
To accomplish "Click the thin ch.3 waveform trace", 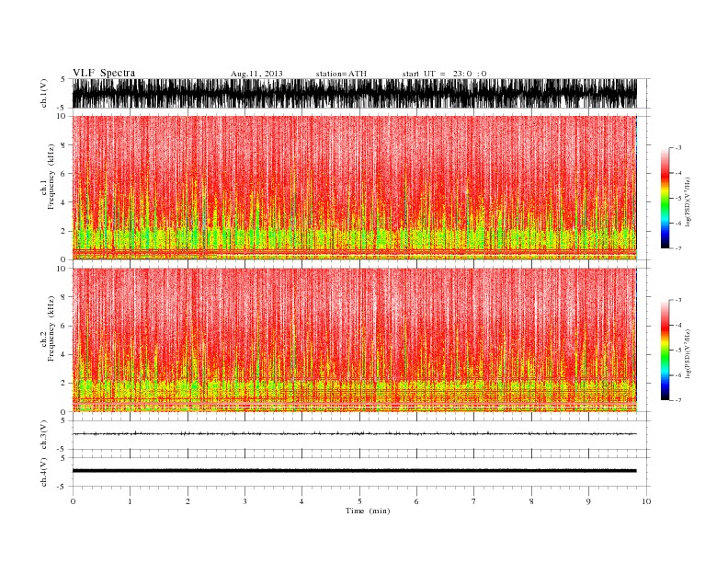I will click(x=354, y=433).
